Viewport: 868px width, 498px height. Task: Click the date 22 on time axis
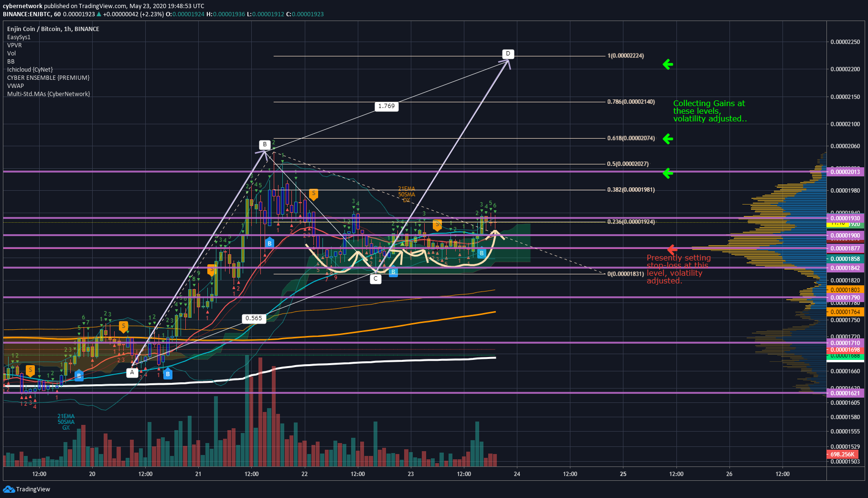[304, 474]
